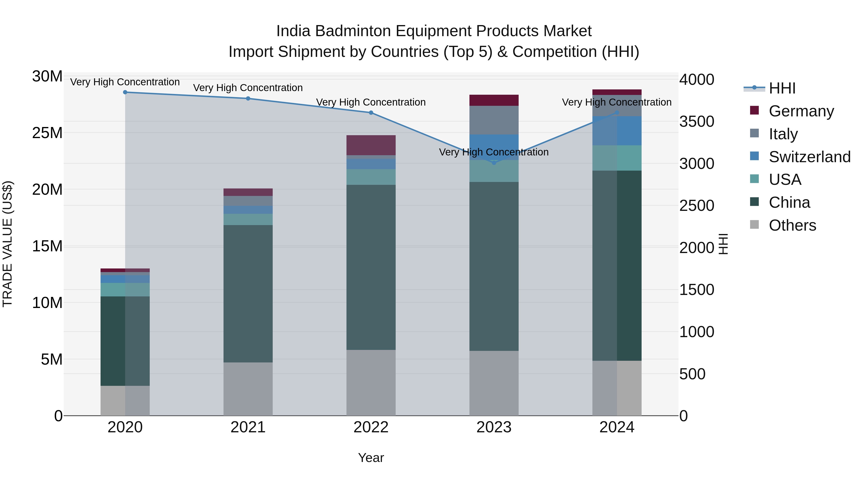Click the 'Very High Concentration' label above 2020
Viewport: 868px width, 488px height.
[x=125, y=82]
